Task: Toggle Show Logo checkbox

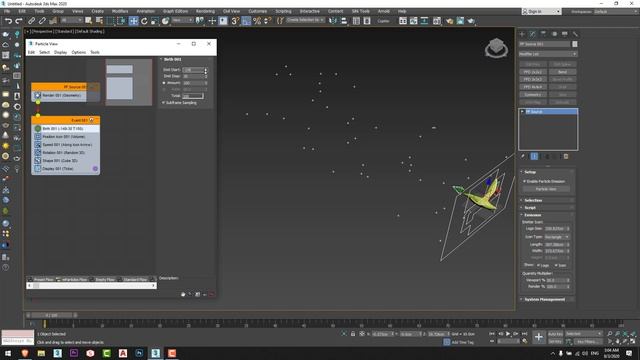Action: point(538,265)
